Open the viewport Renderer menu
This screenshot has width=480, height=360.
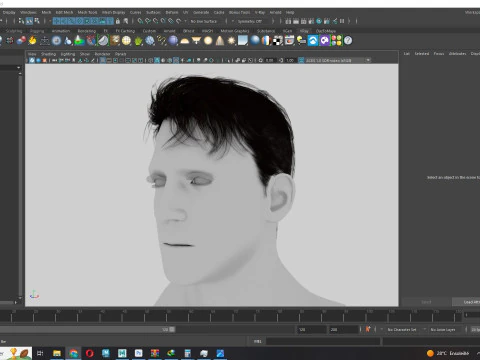point(102,54)
